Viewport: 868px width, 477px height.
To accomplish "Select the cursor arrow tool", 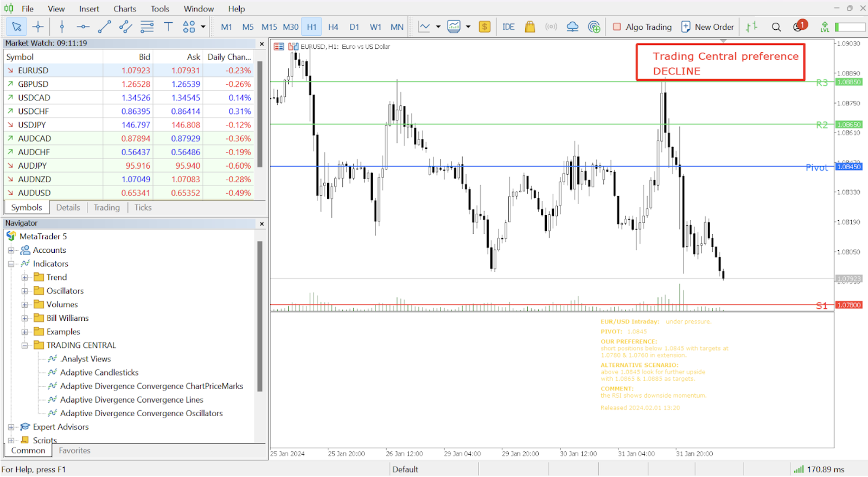I will tap(17, 27).
